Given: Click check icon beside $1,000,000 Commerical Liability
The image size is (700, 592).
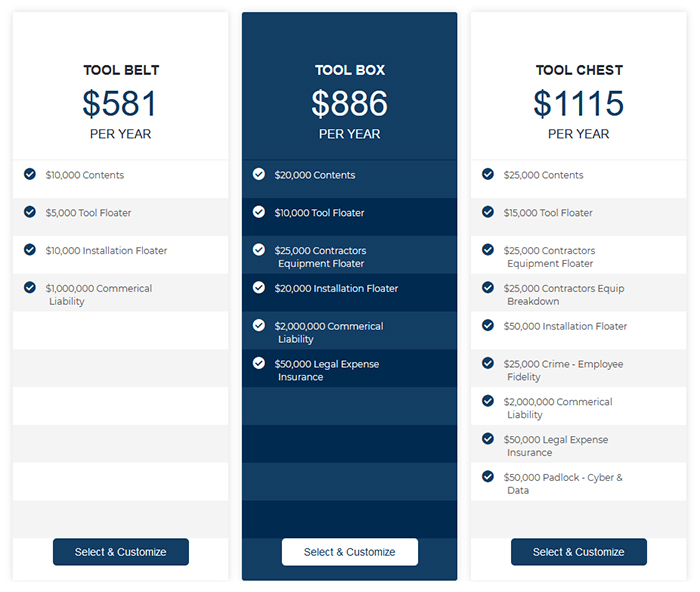Looking at the screenshot, I should (30, 288).
